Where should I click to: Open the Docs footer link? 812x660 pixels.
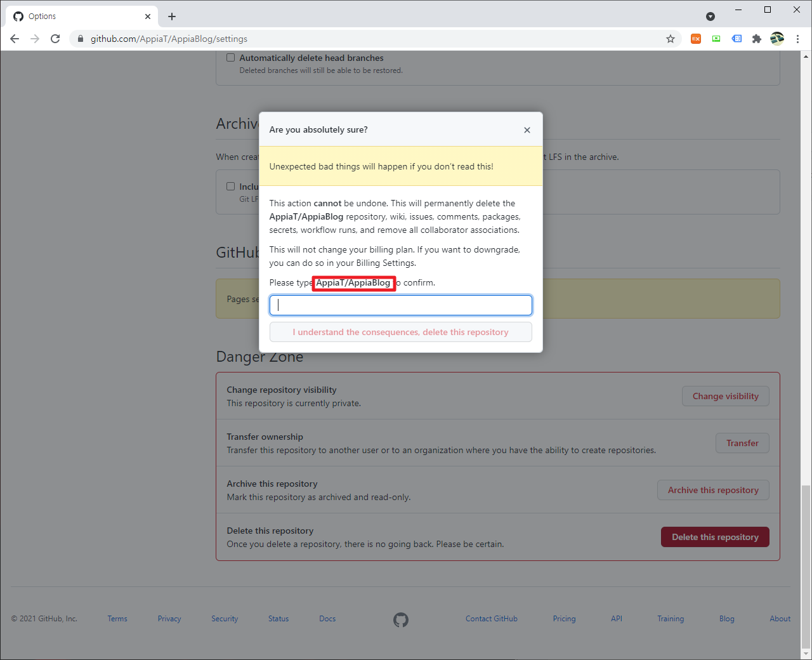point(327,619)
